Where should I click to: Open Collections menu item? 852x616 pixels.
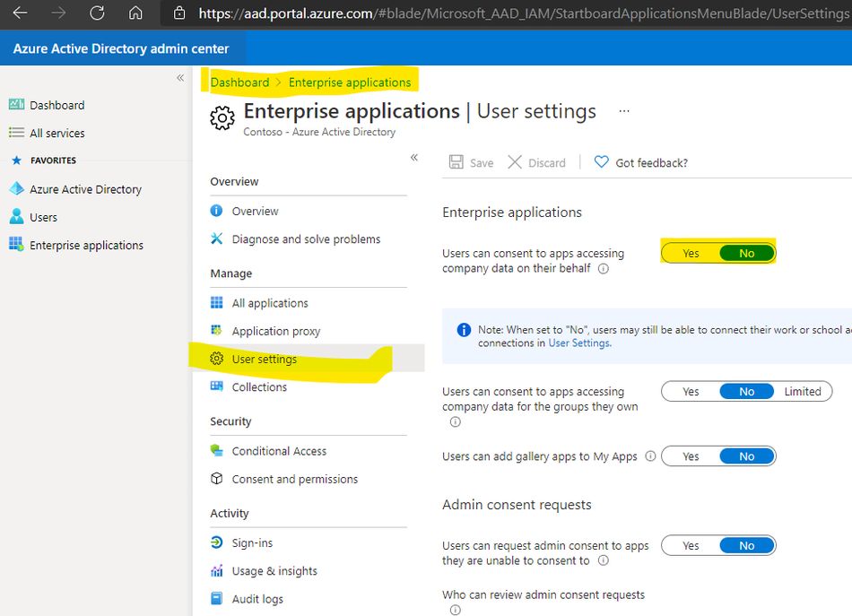(259, 386)
